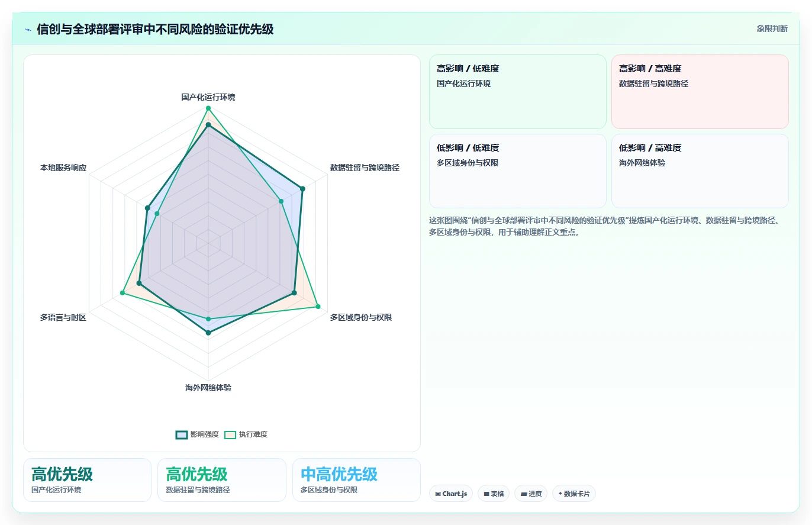The width and height of the screenshot is (812, 525).
Task: Click the 高优先级 card for 数据驻留与跨境路径
Action: tap(221, 480)
